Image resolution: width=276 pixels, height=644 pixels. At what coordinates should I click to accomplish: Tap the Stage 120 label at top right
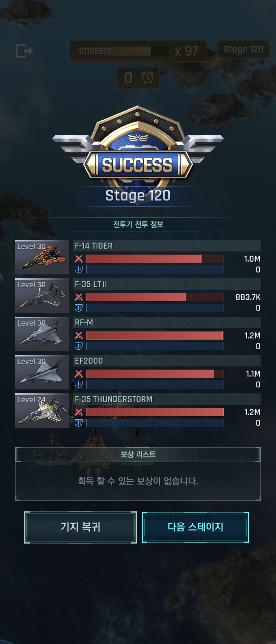coord(243,49)
